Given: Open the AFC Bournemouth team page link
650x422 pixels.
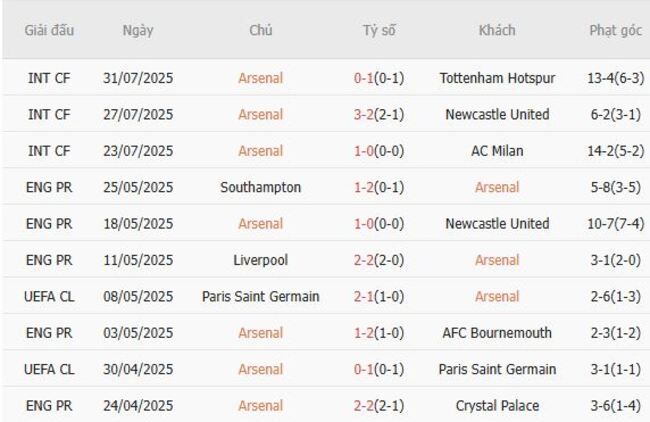Looking at the screenshot, I should coord(497,333).
